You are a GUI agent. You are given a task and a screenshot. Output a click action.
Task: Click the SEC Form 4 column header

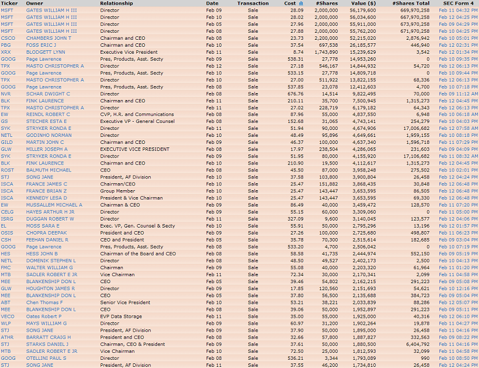tap(458, 3)
